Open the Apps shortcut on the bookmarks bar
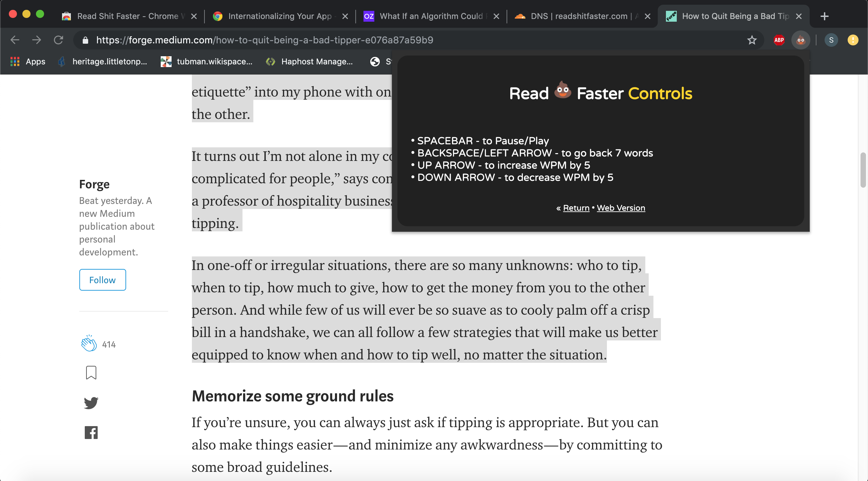This screenshot has height=481, width=868. point(27,61)
